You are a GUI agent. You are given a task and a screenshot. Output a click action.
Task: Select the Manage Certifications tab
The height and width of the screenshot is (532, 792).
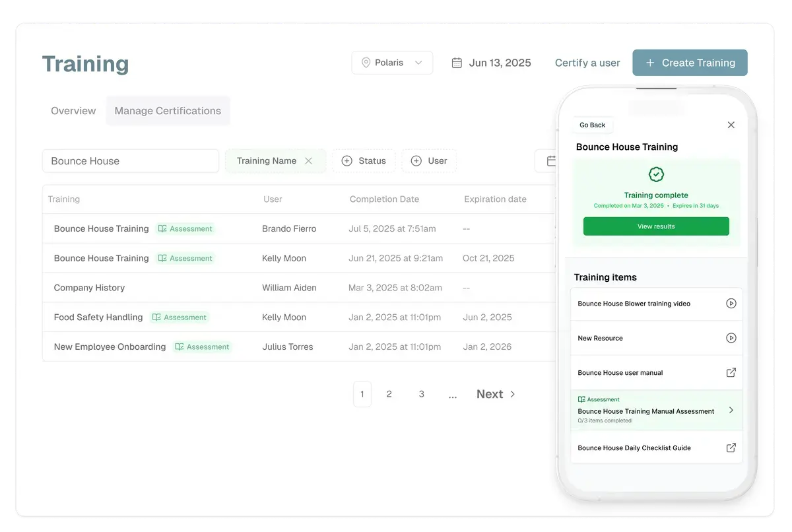(x=168, y=111)
